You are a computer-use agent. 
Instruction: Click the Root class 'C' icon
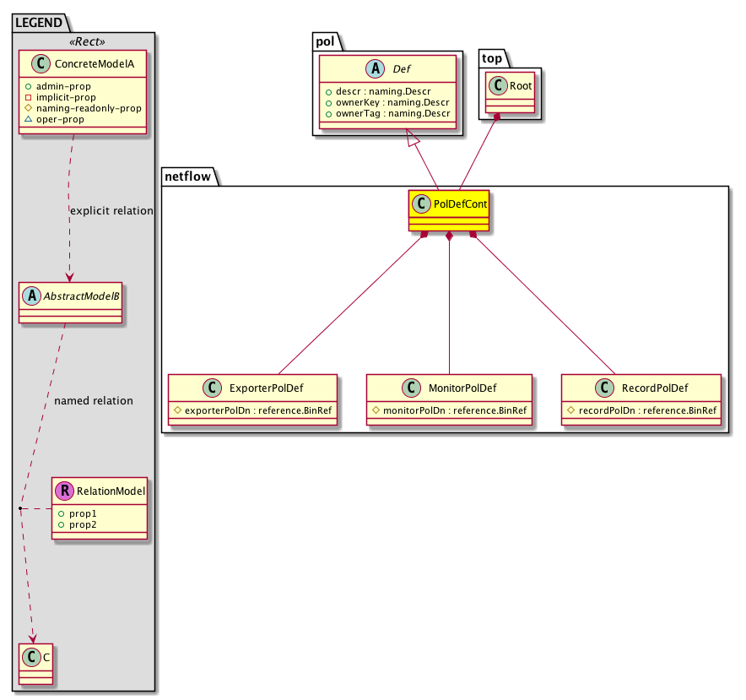click(498, 85)
